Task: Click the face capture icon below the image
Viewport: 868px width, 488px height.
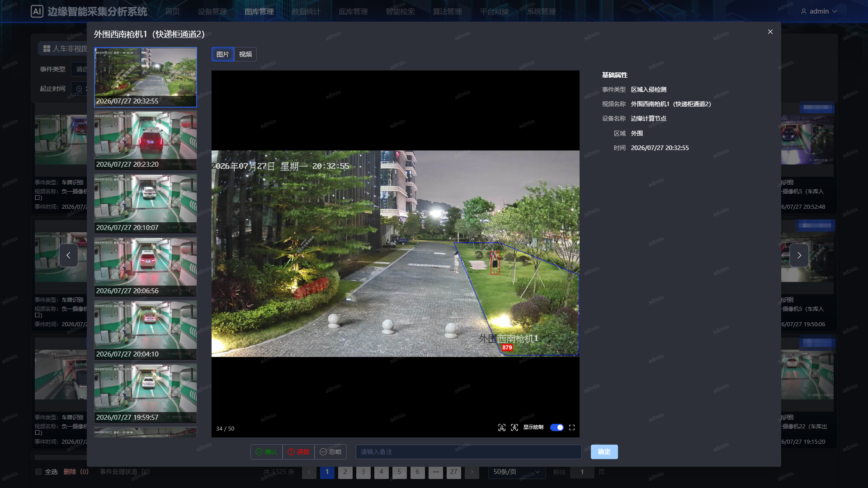Action: point(502,427)
